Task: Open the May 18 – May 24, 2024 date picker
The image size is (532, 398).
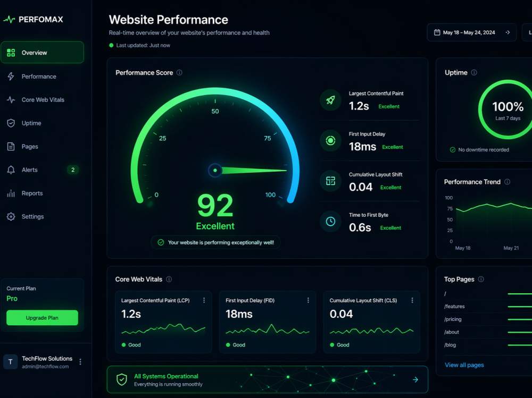Action: tap(471, 32)
